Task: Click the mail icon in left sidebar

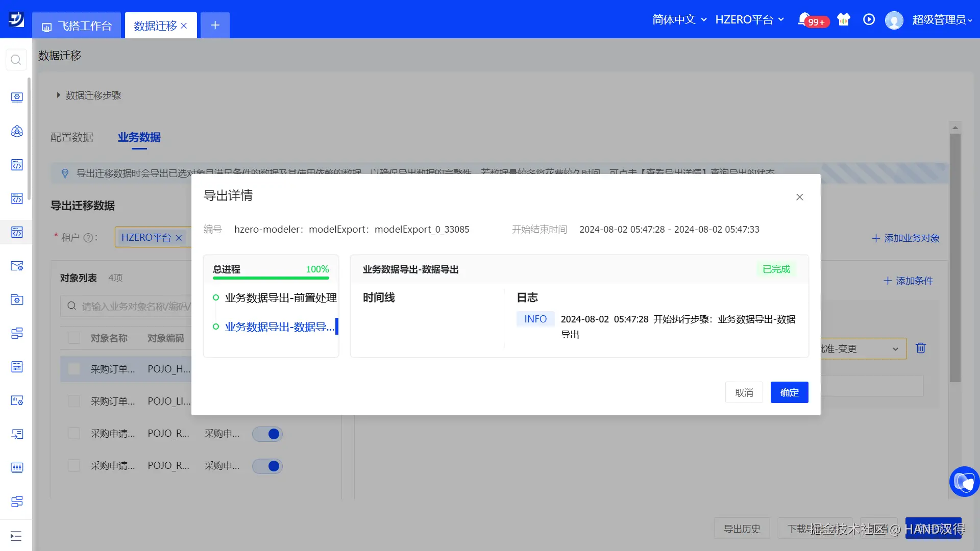Action: coord(17,266)
